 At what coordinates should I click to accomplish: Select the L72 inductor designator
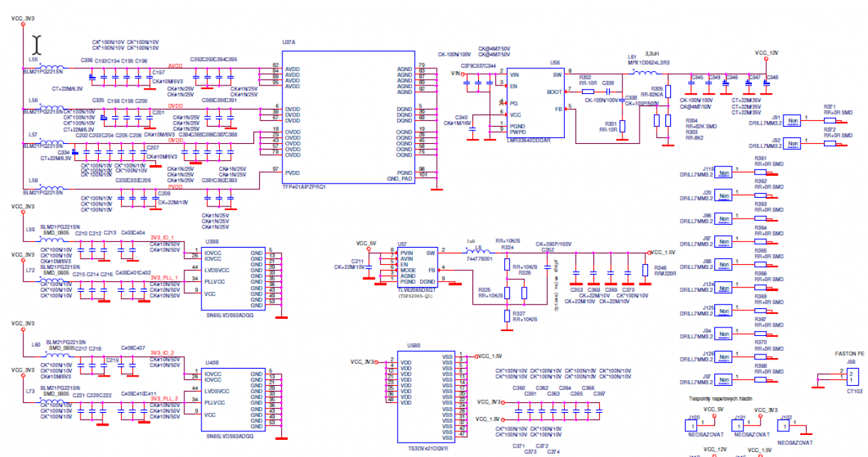pyautogui.click(x=30, y=271)
